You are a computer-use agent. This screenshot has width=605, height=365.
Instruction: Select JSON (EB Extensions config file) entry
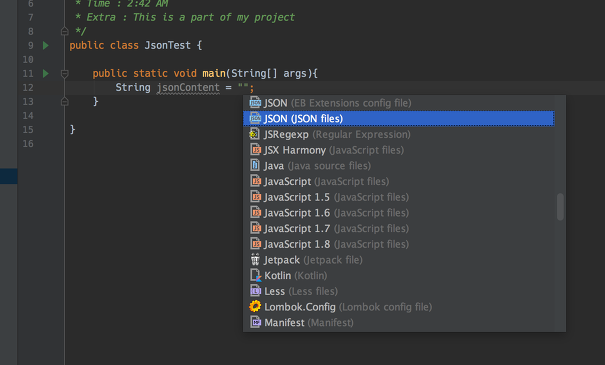pos(399,103)
